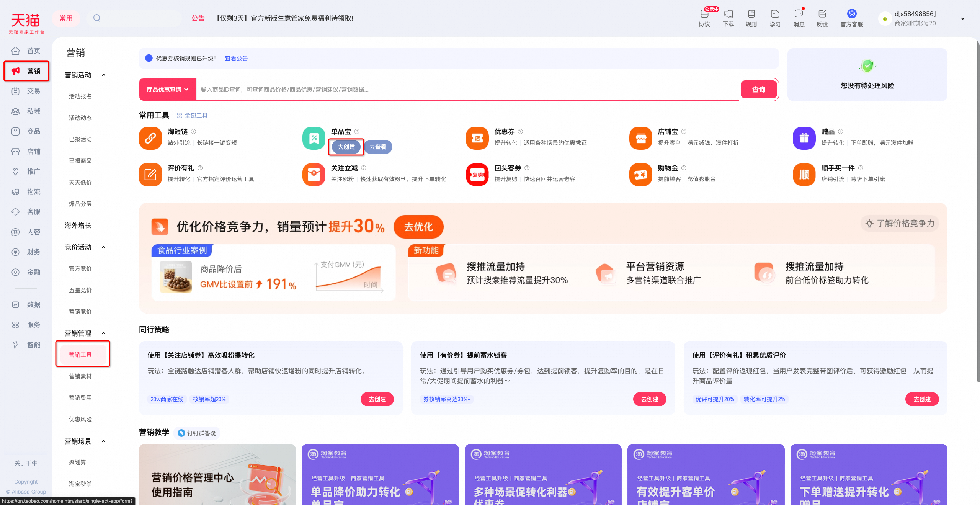Viewport: 980px width, 505px height.
Task: Open the 店铺宝 tool icon
Action: tap(641, 138)
